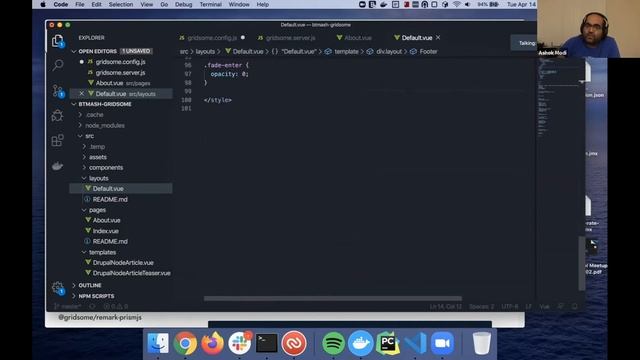Collapse the Open Editors section

click(x=74, y=51)
